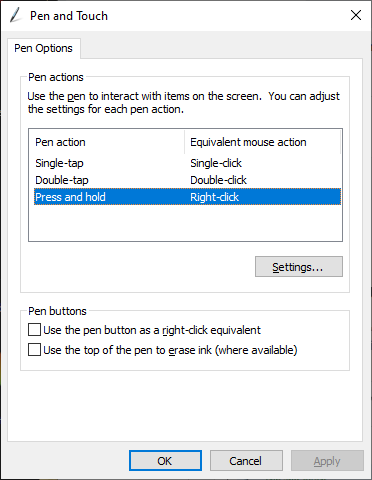Confirm changes with the OK button
This screenshot has height=480, width=372.
click(x=165, y=461)
